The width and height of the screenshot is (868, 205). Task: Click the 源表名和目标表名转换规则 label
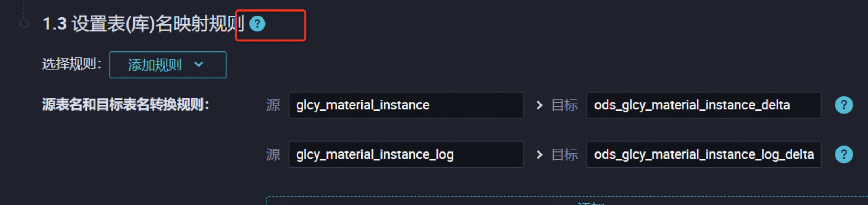pos(125,105)
